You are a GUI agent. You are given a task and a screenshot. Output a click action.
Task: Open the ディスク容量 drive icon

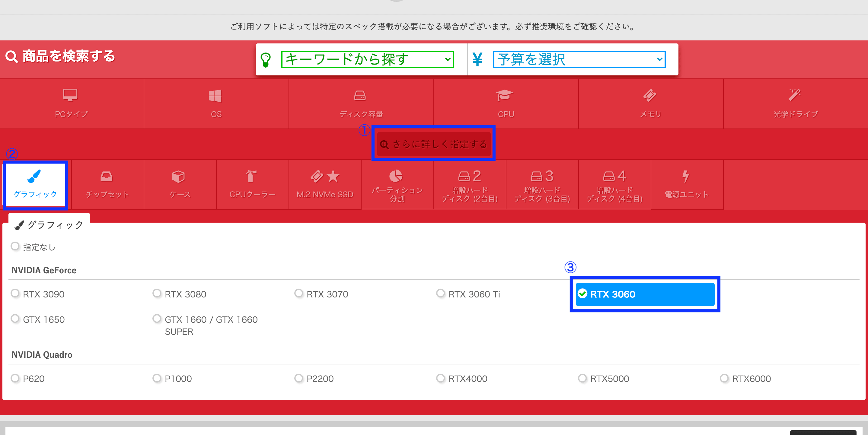coord(360,96)
